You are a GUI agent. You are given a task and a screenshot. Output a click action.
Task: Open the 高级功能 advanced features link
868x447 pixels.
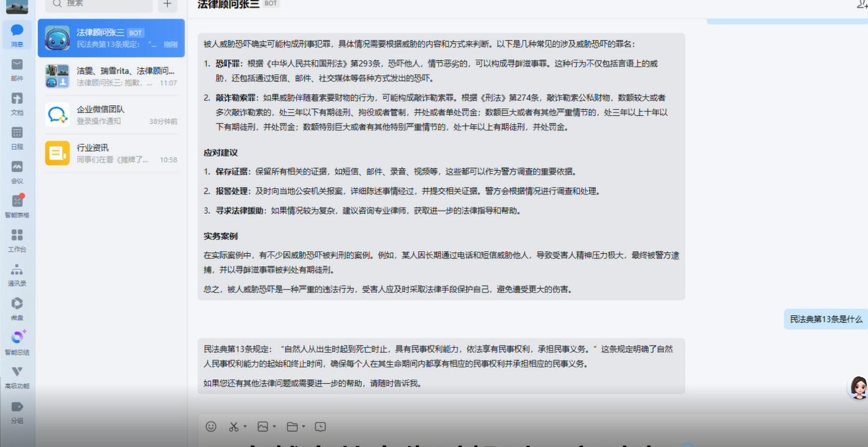coord(17,376)
